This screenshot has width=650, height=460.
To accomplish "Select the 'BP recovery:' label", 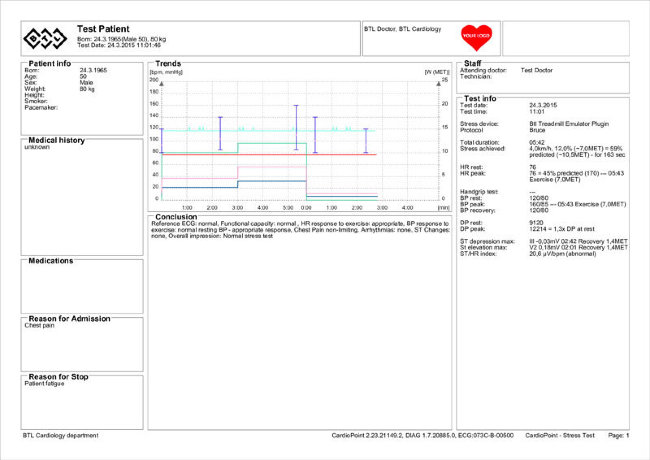I will point(478,211).
